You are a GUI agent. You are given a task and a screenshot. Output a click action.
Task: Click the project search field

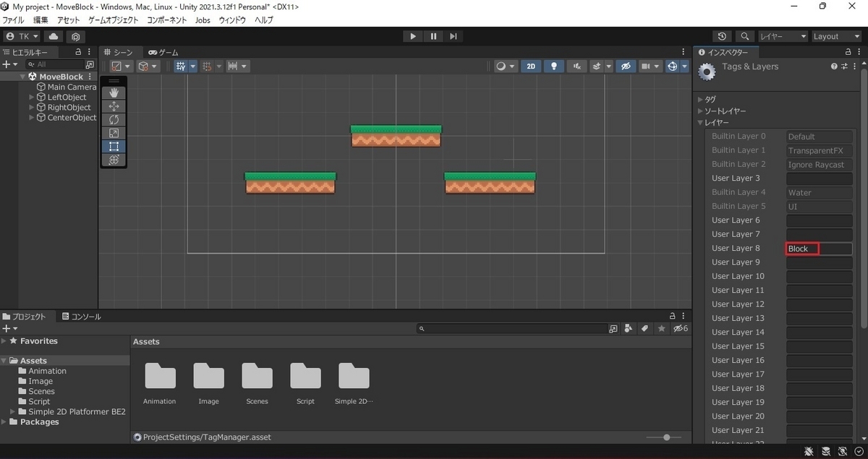[511, 329]
